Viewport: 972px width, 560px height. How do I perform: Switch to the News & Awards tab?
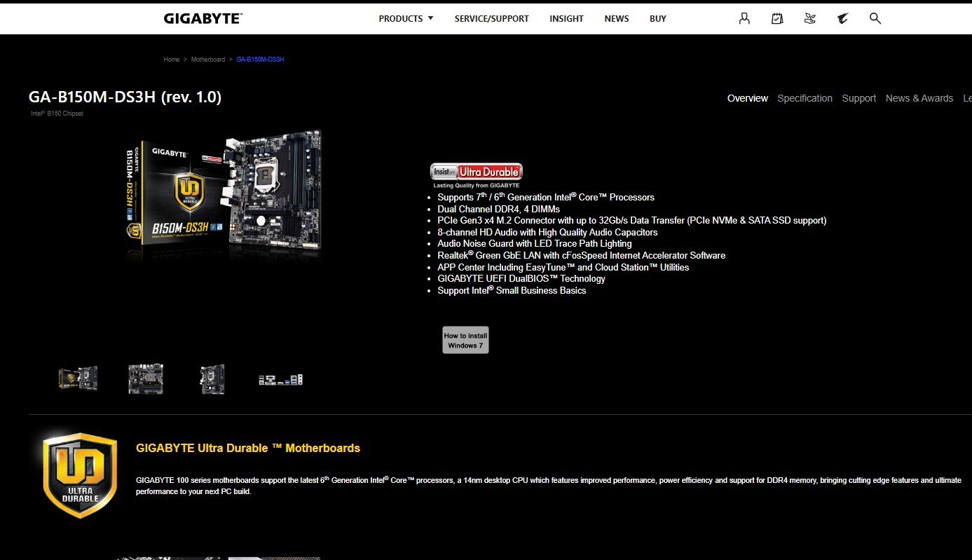pyautogui.click(x=919, y=98)
